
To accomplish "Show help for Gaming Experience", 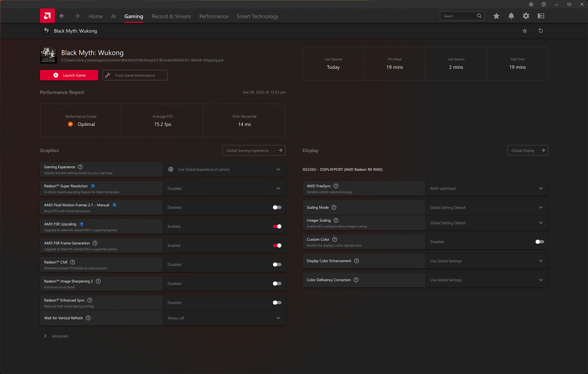I will (80, 167).
